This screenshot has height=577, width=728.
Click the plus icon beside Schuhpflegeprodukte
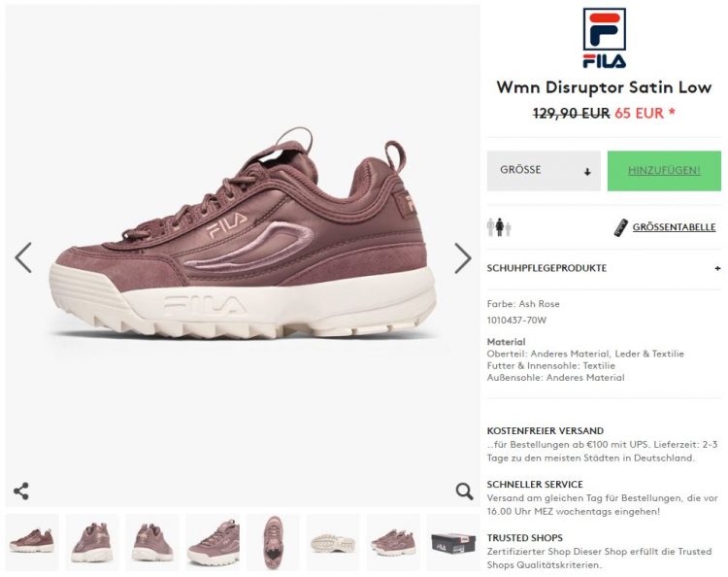click(717, 268)
